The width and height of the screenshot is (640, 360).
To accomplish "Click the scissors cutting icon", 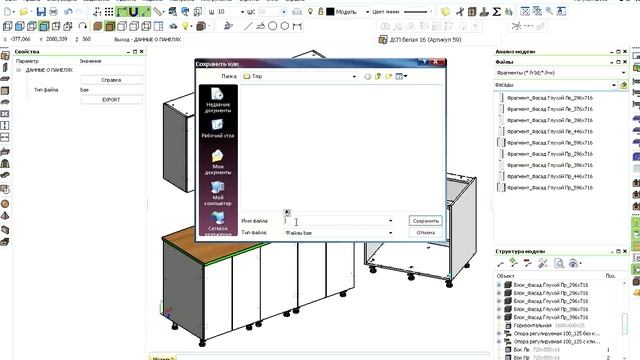I will pyautogui.click(x=460, y=12).
